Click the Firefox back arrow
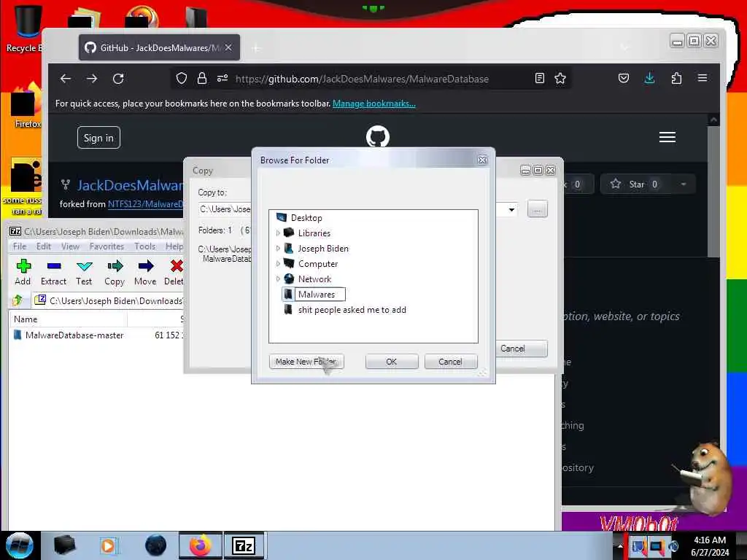The image size is (747, 560). pos(66,79)
